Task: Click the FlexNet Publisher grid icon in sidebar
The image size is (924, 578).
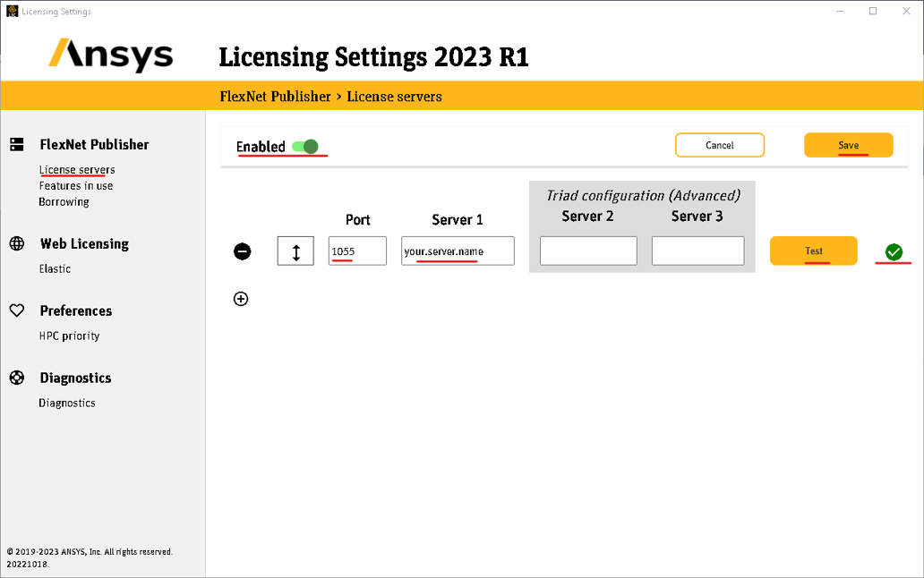Action: (18, 144)
